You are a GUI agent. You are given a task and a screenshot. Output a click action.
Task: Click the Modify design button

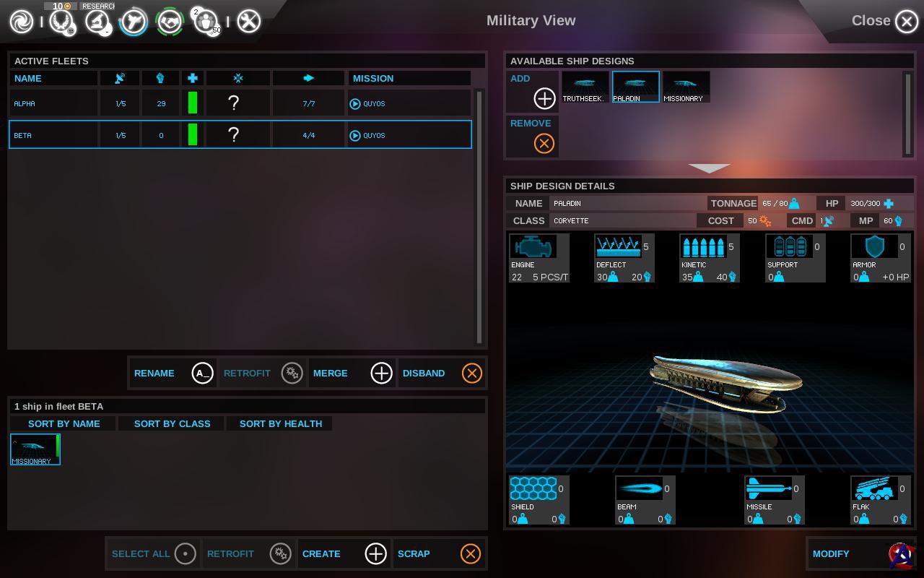(845, 554)
